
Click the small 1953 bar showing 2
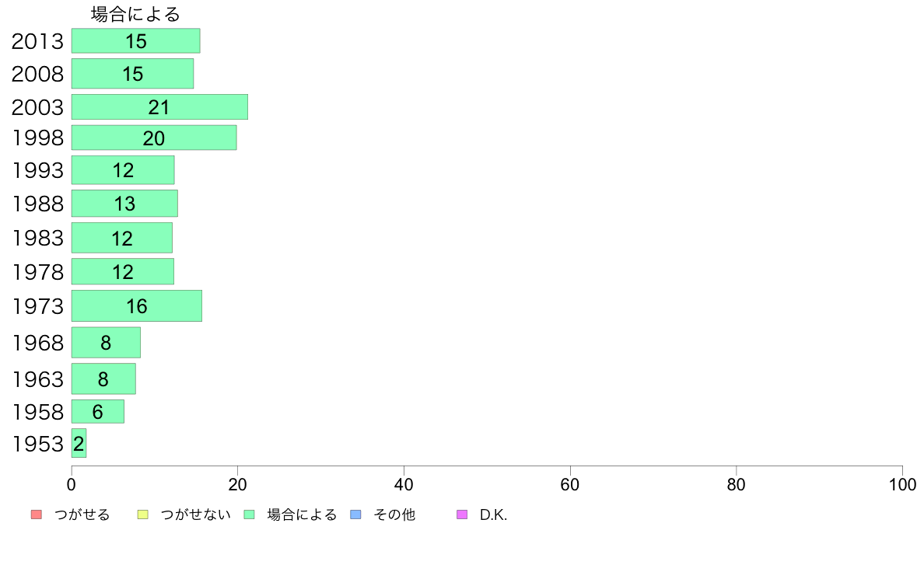click(x=79, y=443)
